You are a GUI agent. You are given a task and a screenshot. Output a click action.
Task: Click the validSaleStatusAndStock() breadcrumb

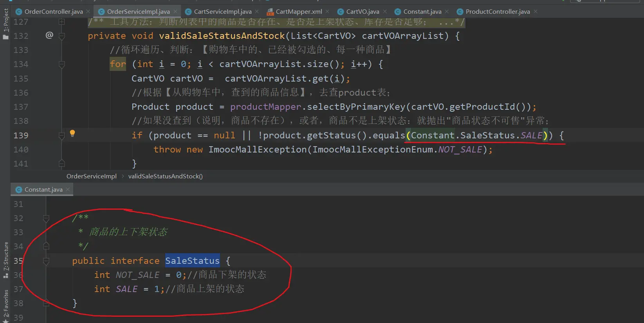pyautogui.click(x=166, y=176)
